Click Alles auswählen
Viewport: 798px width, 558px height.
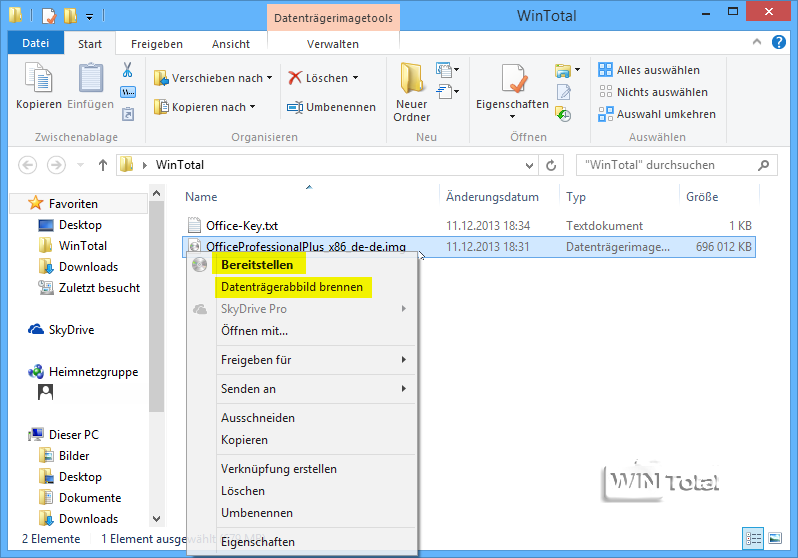pyautogui.click(x=649, y=70)
